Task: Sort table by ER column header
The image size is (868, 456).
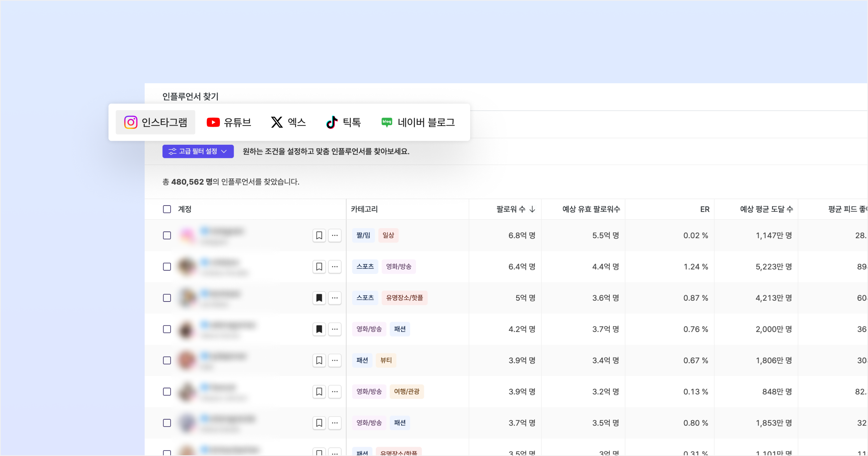Action: [x=705, y=209]
